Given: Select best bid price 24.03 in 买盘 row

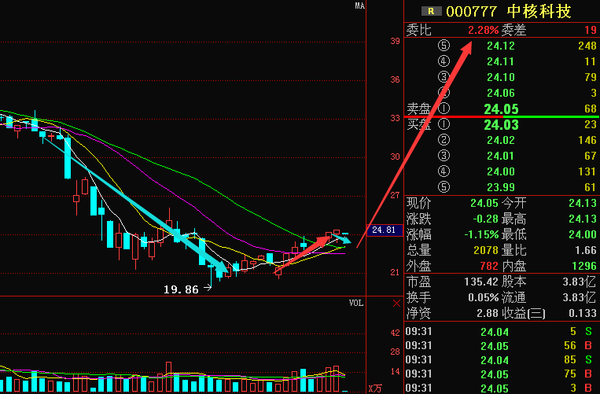Looking at the screenshot, I should pyautogui.click(x=501, y=125).
